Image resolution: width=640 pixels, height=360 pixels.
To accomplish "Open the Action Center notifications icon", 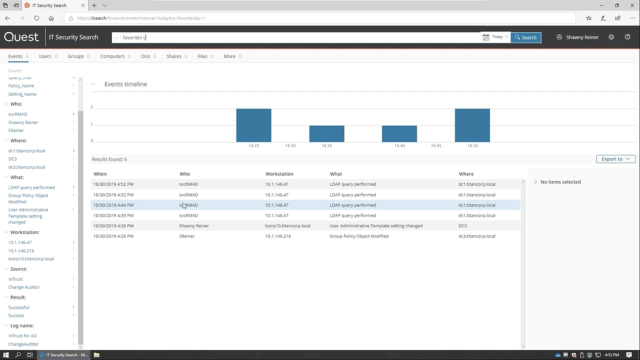I will pyautogui.click(x=629, y=355).
